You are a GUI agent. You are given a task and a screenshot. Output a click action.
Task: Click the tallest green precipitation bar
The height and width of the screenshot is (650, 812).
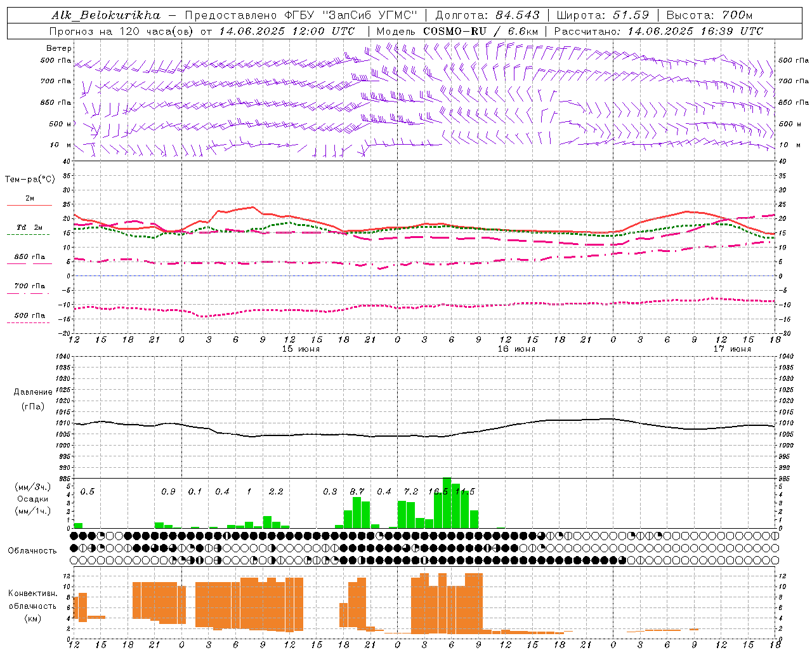[447, 503]
